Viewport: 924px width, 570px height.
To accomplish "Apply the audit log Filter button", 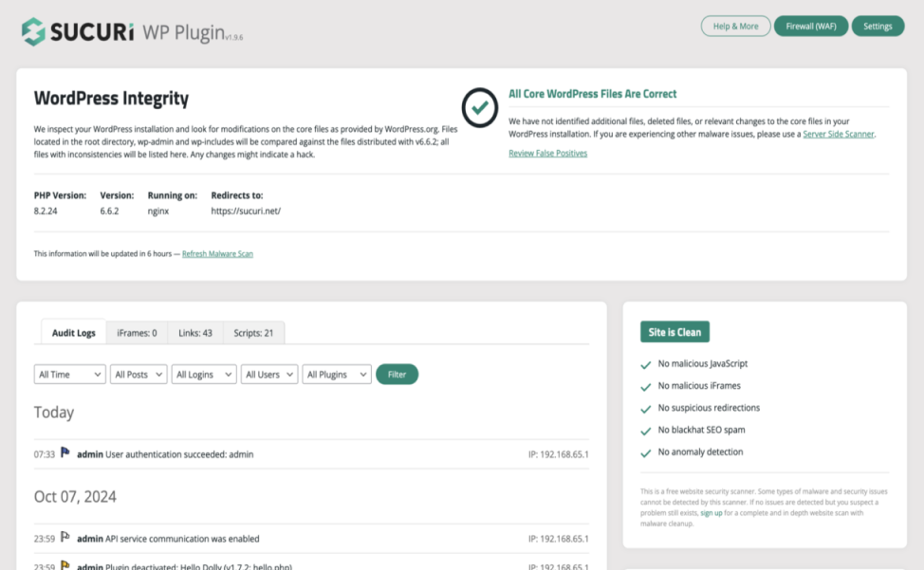I will tap(397, 375).
